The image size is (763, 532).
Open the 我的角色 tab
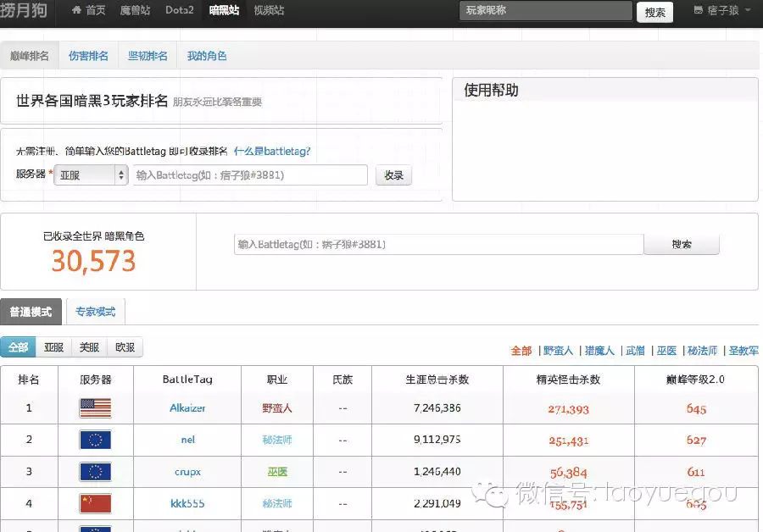coord(207,56)
